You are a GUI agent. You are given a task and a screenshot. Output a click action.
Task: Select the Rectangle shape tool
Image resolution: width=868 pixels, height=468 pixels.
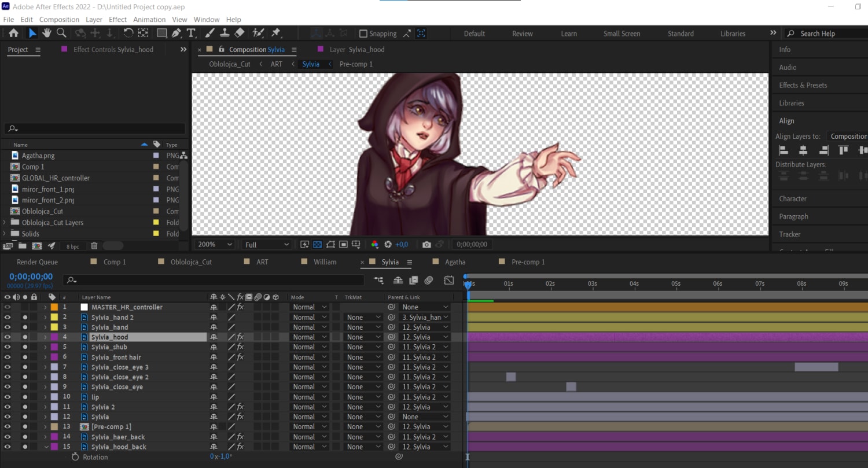click(162, 33)
